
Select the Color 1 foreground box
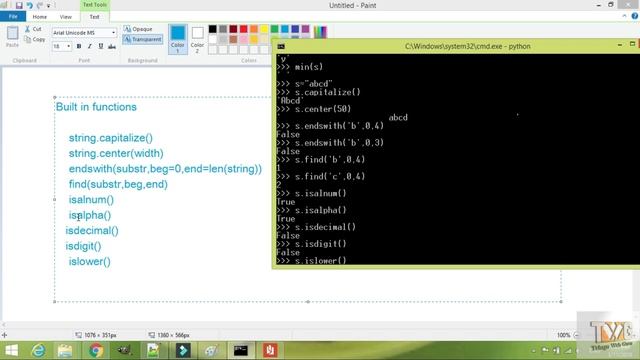click(178, 39)
